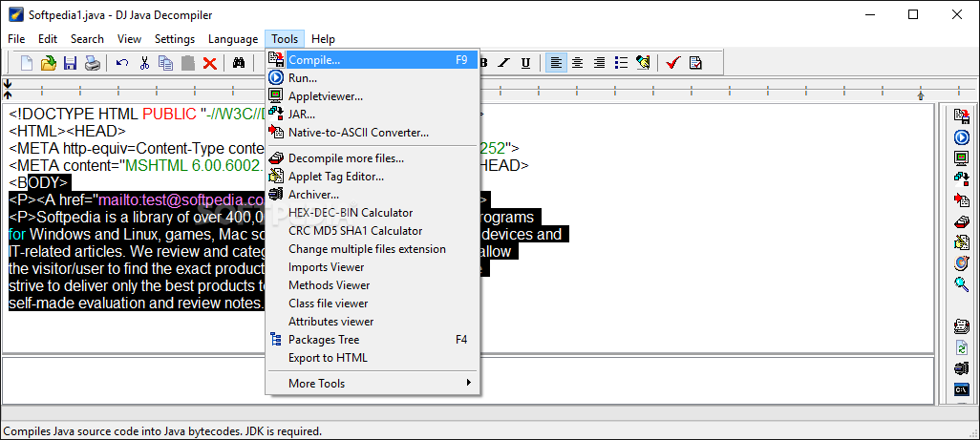Click the Applet Tag Editor sidebar icon
This screenshot has height=440, width=980.
tap(961, 242)
